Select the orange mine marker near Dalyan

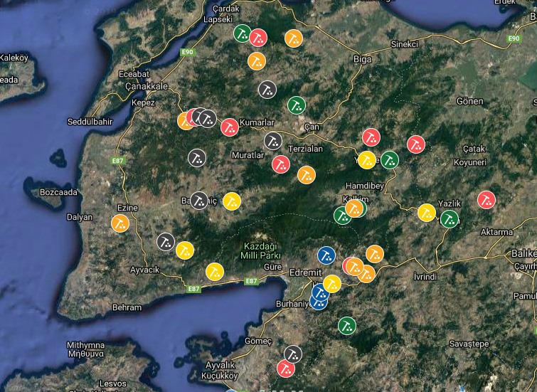tap(120, 223)
